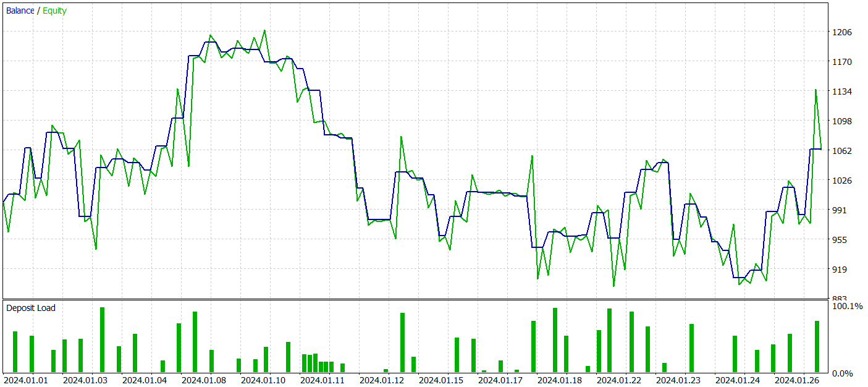Viewport: 868px width, 387px height.
Task: Click the "Balance" legend label
Action: [20, 11]
